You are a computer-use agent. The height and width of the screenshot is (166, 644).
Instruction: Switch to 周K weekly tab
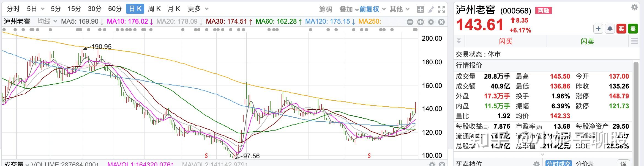[x=154, y=9]
